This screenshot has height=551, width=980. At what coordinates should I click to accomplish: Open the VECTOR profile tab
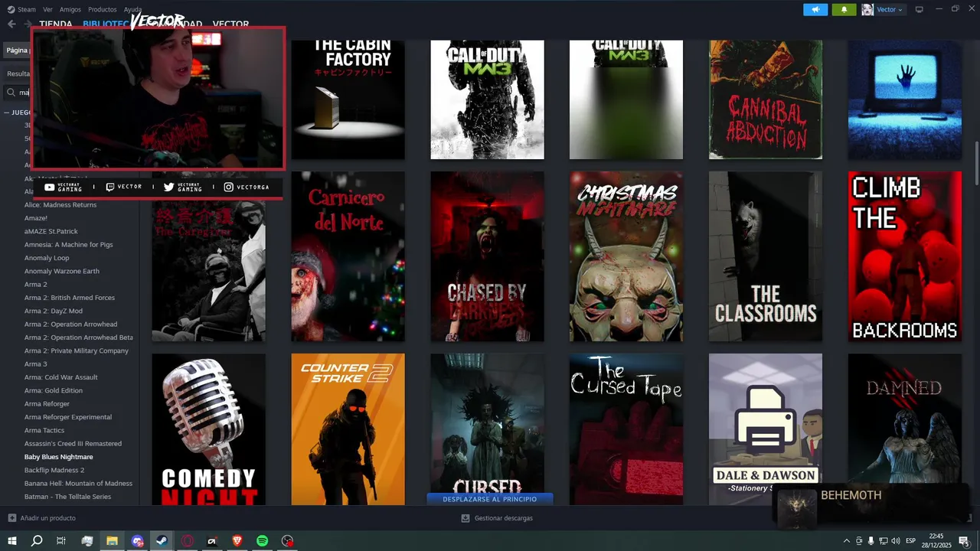click(x=230, y=24)
